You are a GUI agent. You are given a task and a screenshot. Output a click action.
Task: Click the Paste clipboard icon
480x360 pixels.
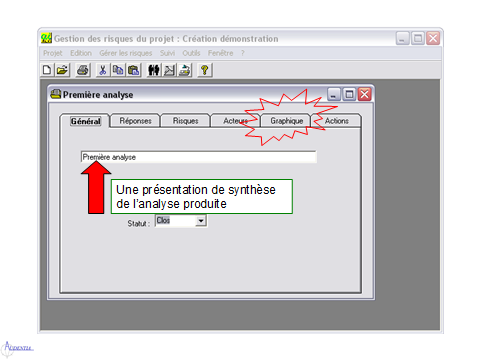pos(133,70)
